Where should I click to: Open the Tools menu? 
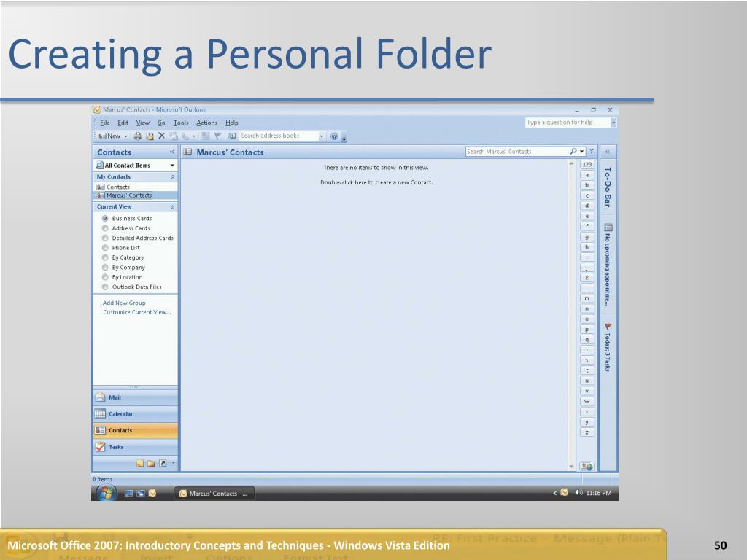(181, 122)
